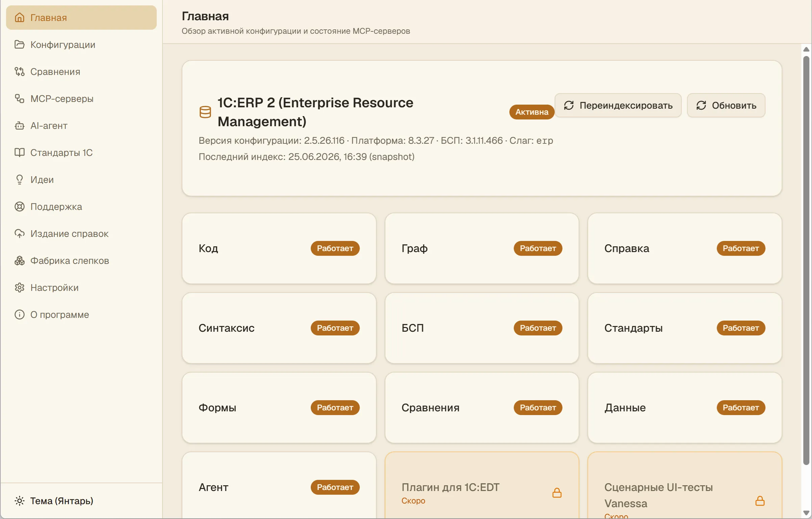Click the sun icon for theme switching

20,501
